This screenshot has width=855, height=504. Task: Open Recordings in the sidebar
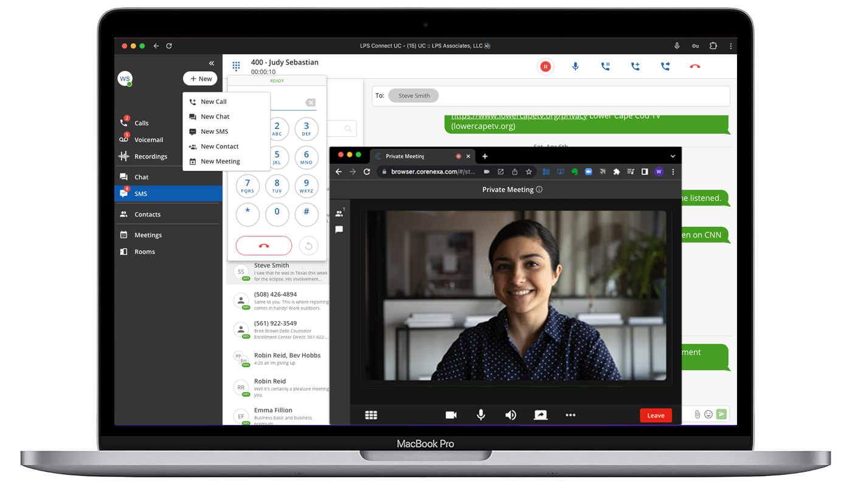point(168,156)
